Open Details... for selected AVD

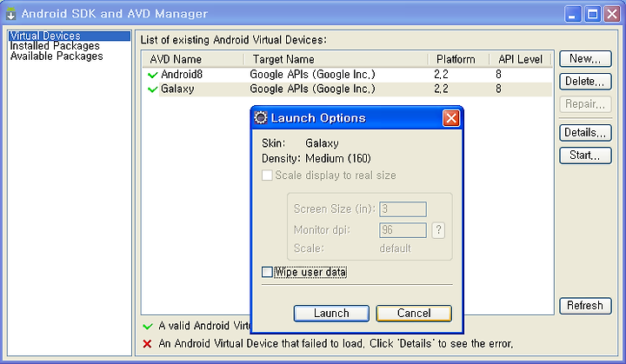click(x=585, y=133)
